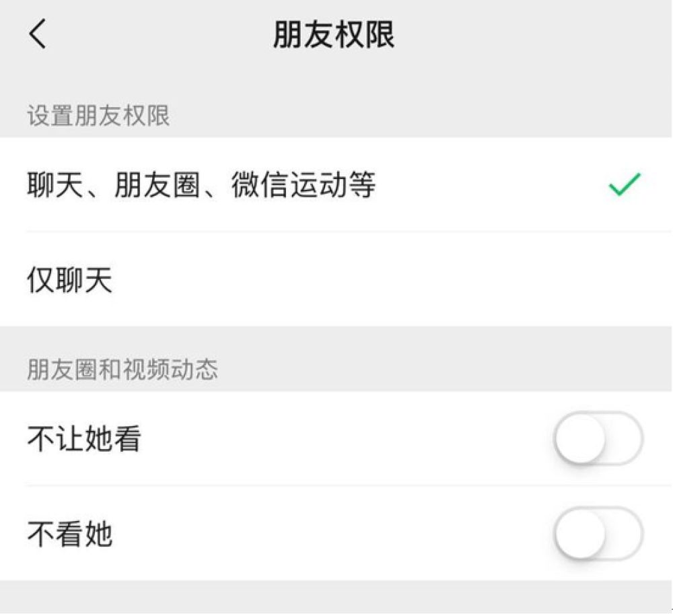673x616 pixels.
Task: Click the 设置朋友权限 section header
Action: coord(99,116)
